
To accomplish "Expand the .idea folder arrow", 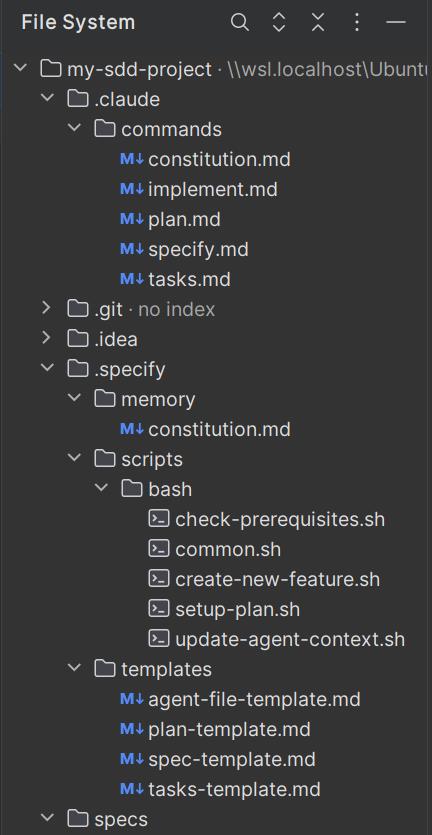I will point(47,338).
